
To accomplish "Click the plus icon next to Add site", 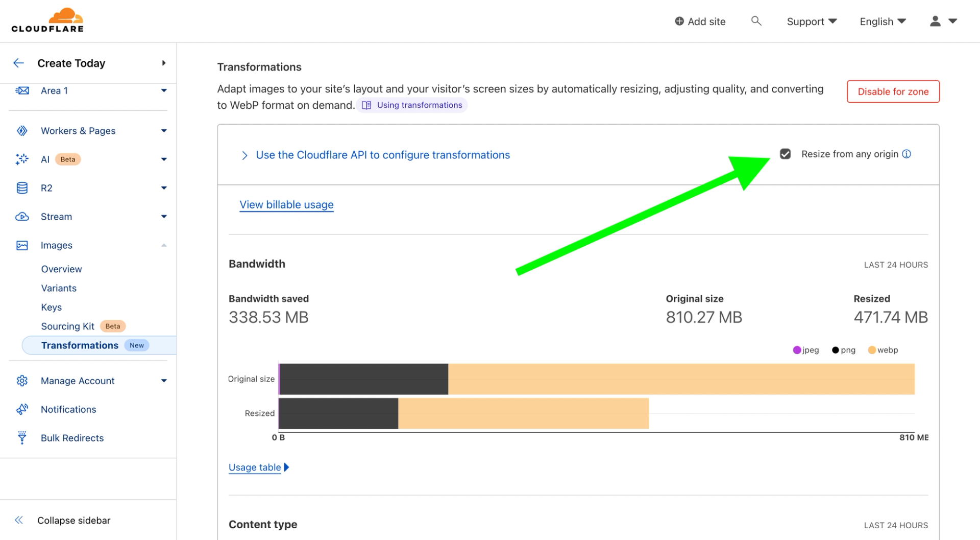I will [679, 21].
